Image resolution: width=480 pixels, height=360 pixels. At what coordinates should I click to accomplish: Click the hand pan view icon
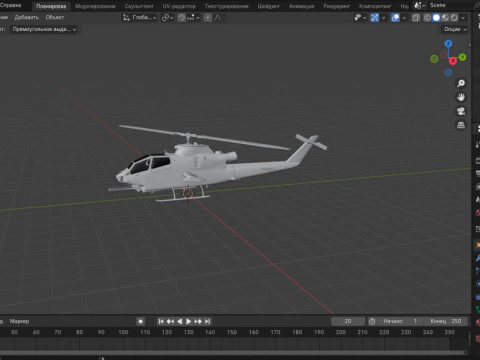tap(461, 97)
